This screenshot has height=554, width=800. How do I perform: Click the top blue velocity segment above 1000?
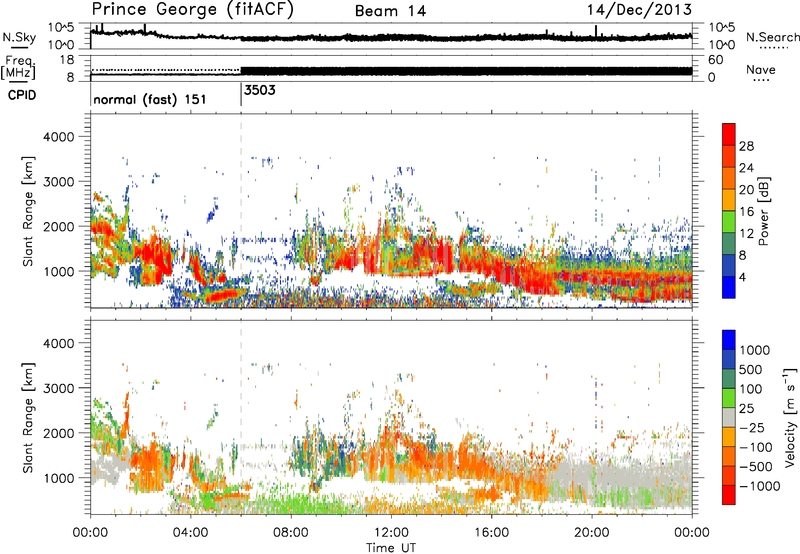[x=729, y=340]
